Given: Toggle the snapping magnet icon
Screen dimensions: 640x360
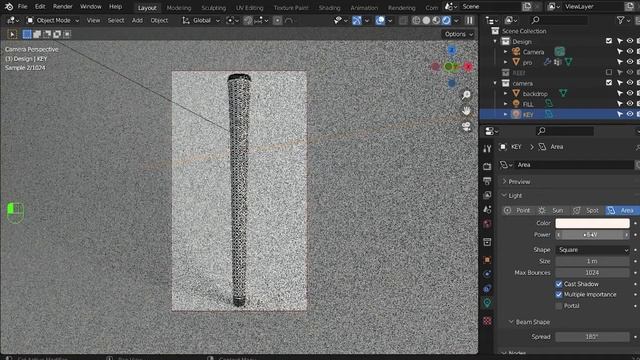Looking at the screenshot, I should pyautogui.click(x=248, y=20).
